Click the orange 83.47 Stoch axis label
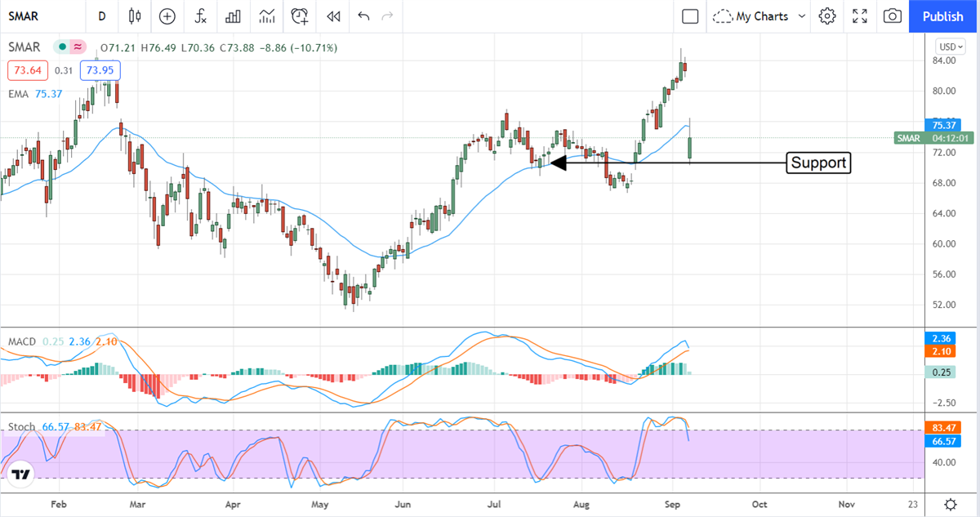The height and width of the screenshot is (517, 980). 942,427
